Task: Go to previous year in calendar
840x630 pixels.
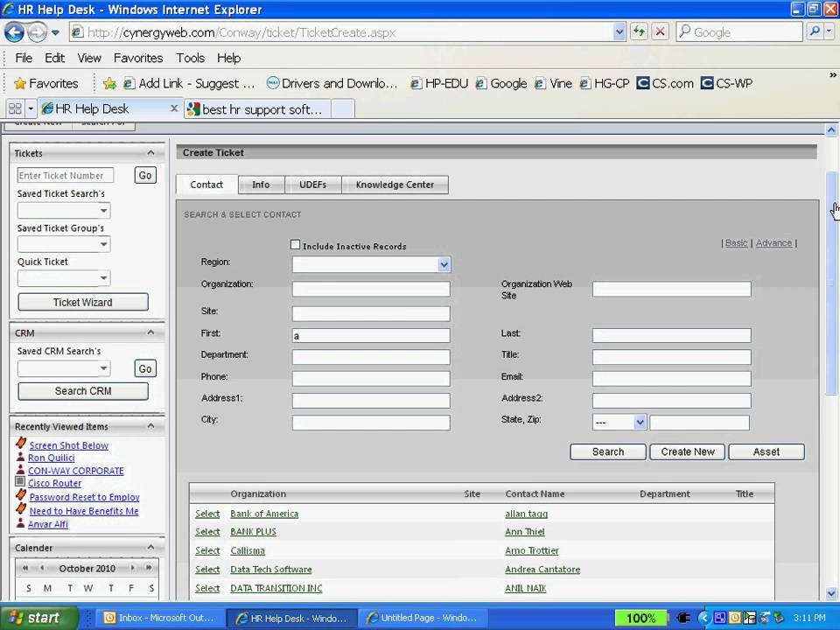Action: point(25,568)
